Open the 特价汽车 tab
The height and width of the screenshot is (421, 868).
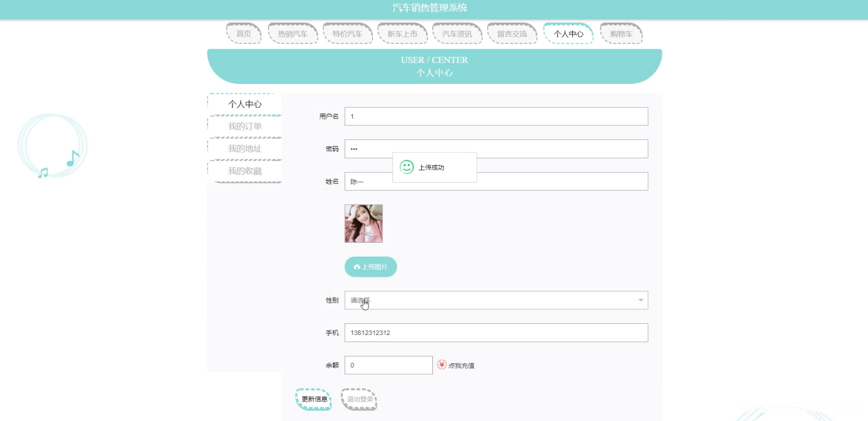(x=347, y=34)
